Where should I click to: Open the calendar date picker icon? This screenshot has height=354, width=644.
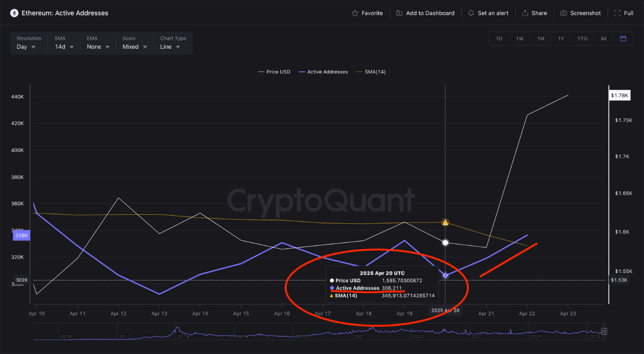[623, 39]
